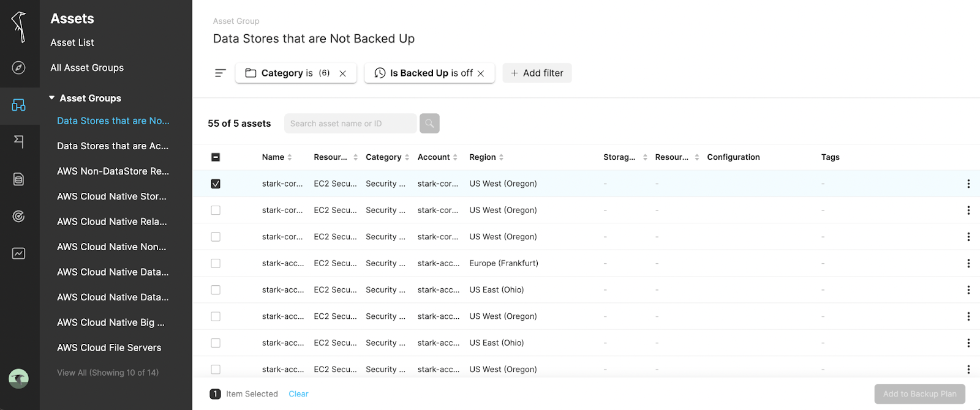
Task: Remove the Is Backed Up filter
Action: coord(481,73)
